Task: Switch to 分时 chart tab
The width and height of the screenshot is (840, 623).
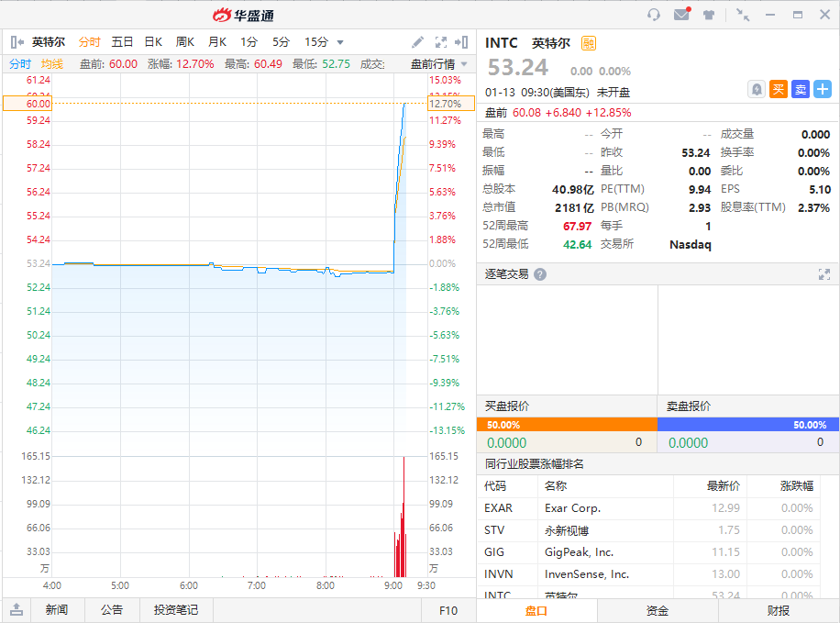Action: [x=90, y=42]
